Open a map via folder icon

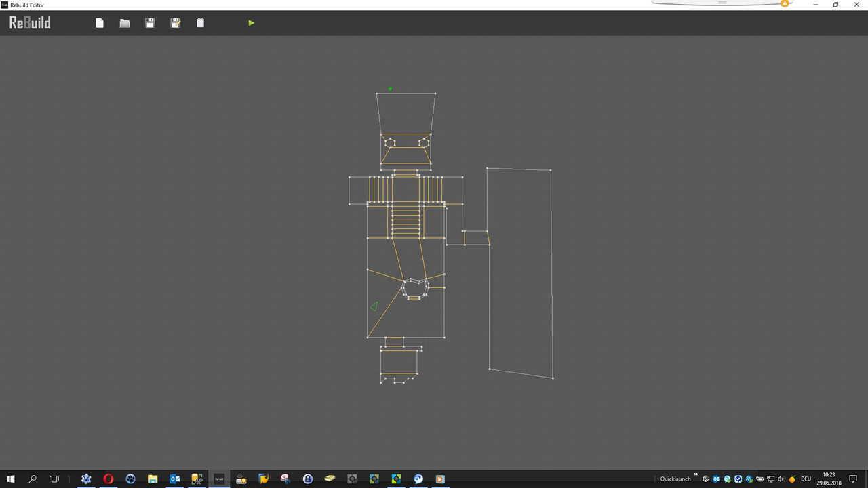tap(125, 23)
